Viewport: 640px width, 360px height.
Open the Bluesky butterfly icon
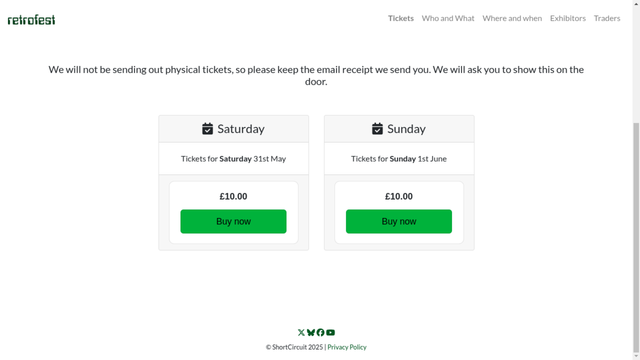click(x=311, y=333)
